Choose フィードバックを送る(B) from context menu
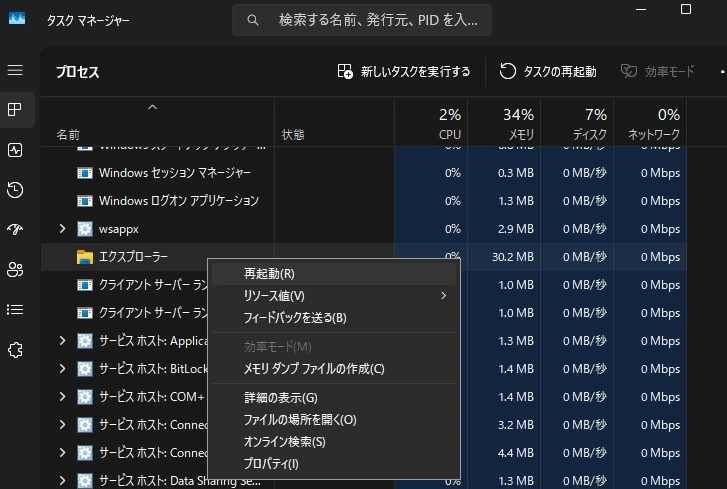The height and width of the screenshot is (489, 727). tap(334, 318)
